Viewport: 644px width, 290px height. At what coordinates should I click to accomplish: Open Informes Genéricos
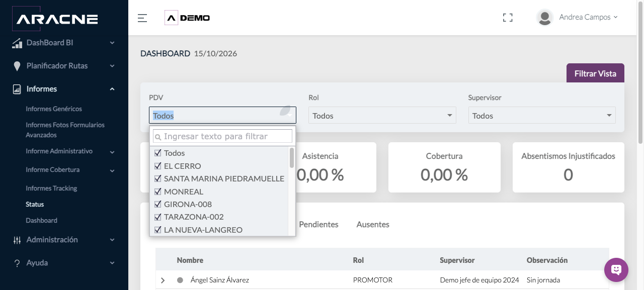click(54, 109)
